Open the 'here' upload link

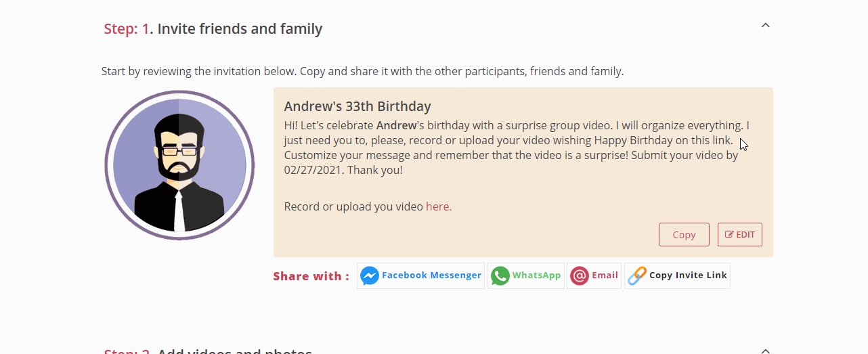point(438,207)
